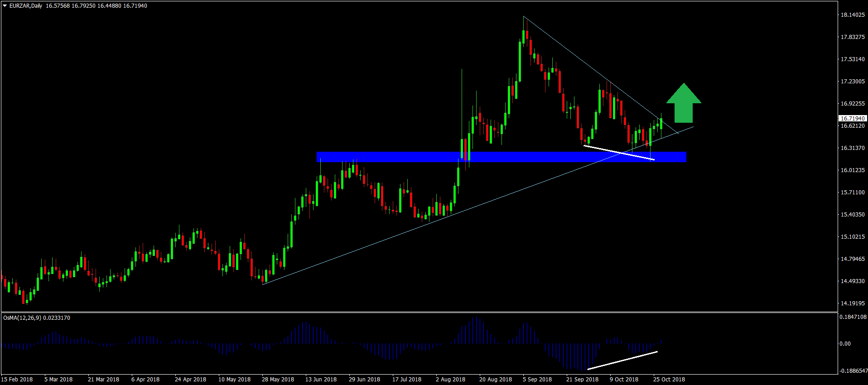Image resolution: width=868 pixels, height=385 pixels.
Task: Click the 9 Oct 2018 date label
Action: pos(624,380)
